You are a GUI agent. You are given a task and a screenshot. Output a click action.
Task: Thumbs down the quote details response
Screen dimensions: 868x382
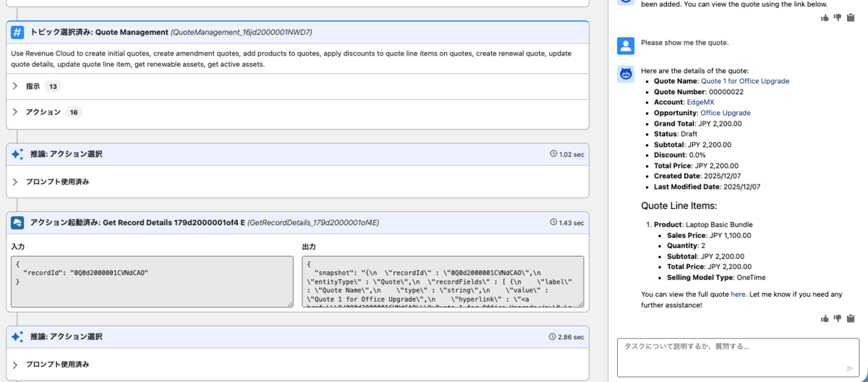[838, 318]
